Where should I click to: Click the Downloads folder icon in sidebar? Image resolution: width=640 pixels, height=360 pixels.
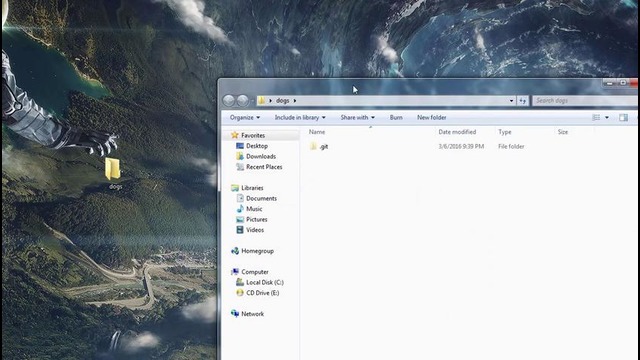(x=240, y=156)
